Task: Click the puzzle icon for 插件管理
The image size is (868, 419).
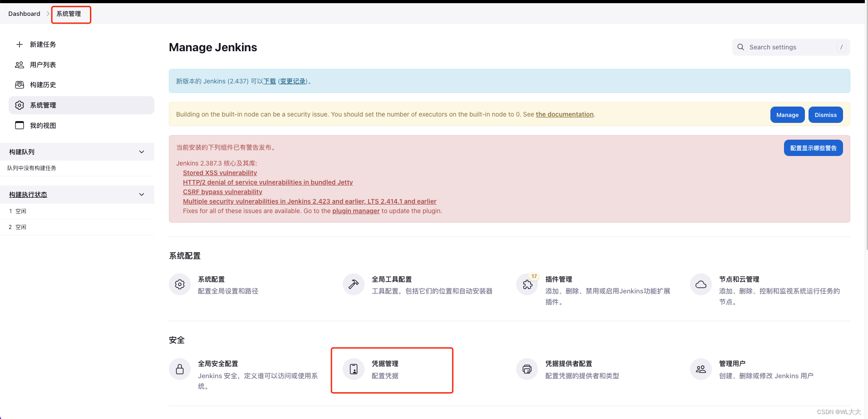Action: point(527,285)
